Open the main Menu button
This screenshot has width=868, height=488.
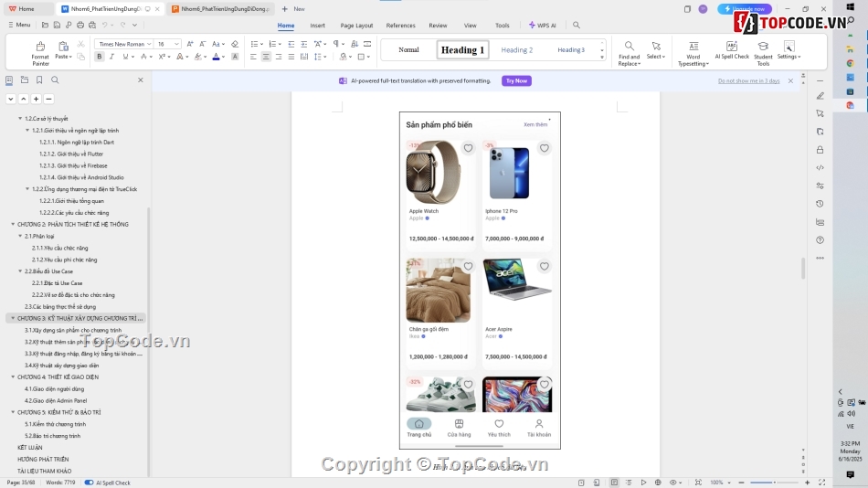[19, 25]
